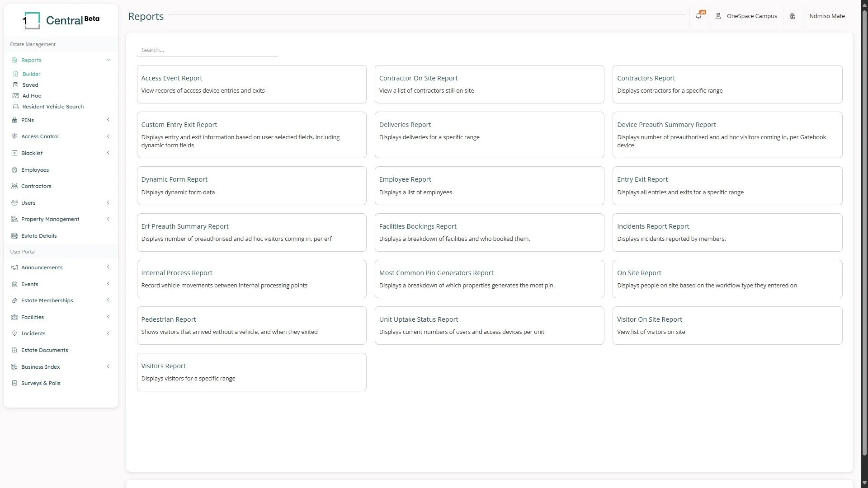868x488 pixels.
Task: Expand the Property Management chevron
Action: pyautogui.click(x=108, y=219)
